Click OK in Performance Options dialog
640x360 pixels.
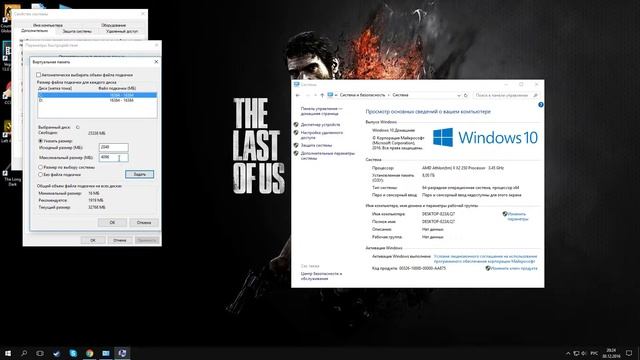93,240
